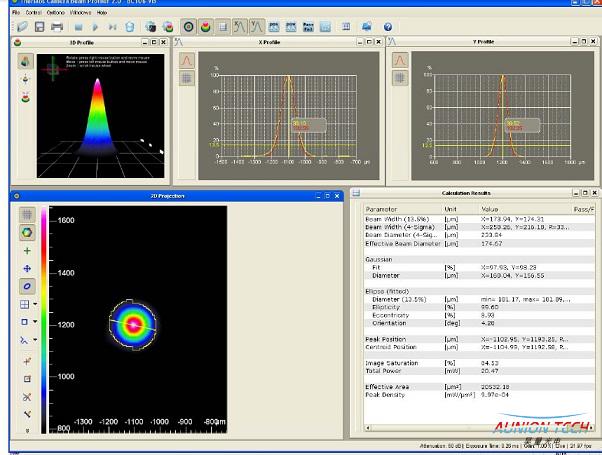The height and width of the screenshot is (455, 602).
Task: Click the tile windows toolbar icon
Action: coord(346,26)
